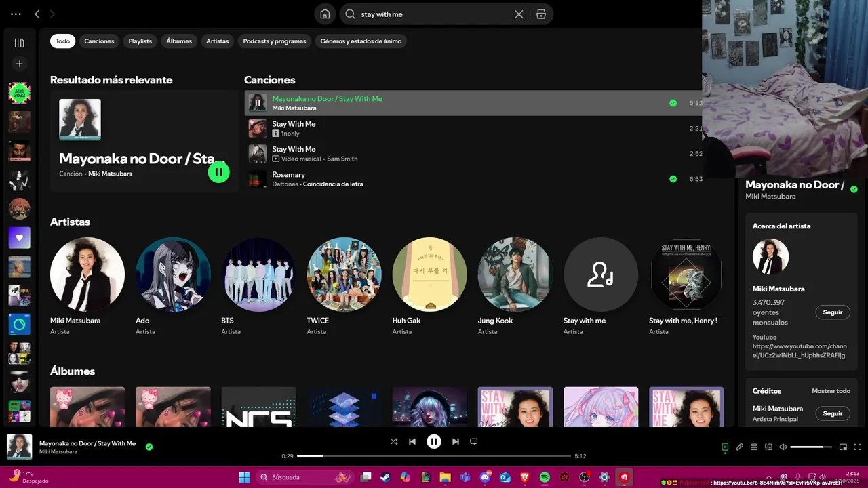Click Mostrar todo in Créditos

[x=831, y=391]
